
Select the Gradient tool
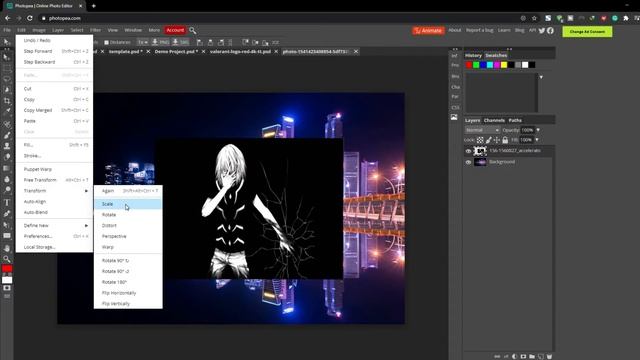pyautogui.click(x=7, y=168)
